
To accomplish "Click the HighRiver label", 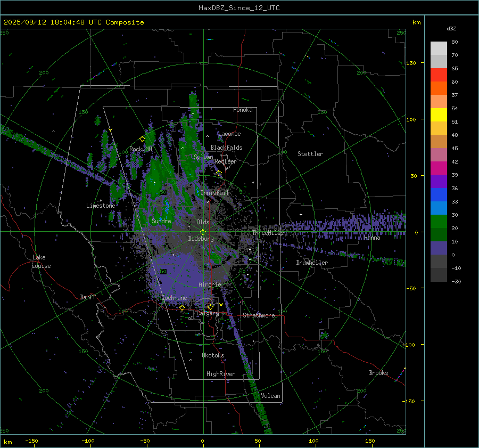I will (221, 374).
